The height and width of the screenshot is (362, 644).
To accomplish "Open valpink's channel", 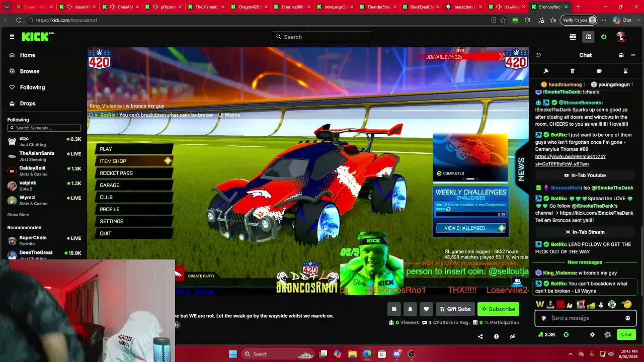I will coord(44,186).
